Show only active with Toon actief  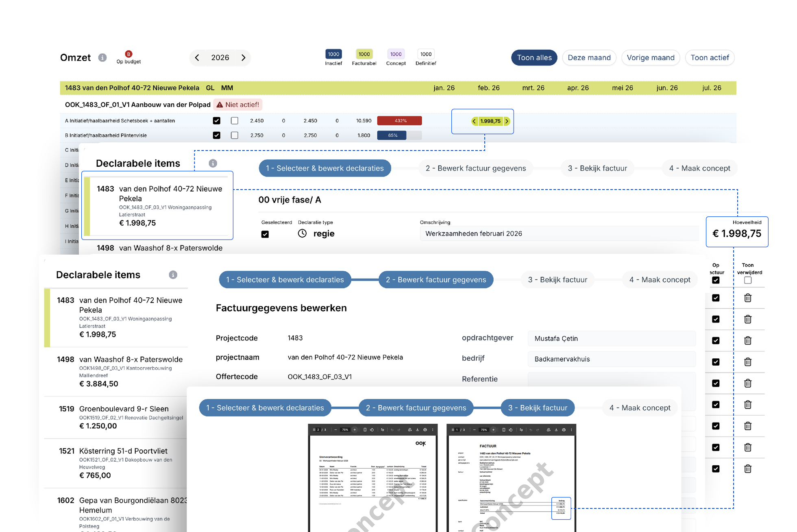point(710,58)
